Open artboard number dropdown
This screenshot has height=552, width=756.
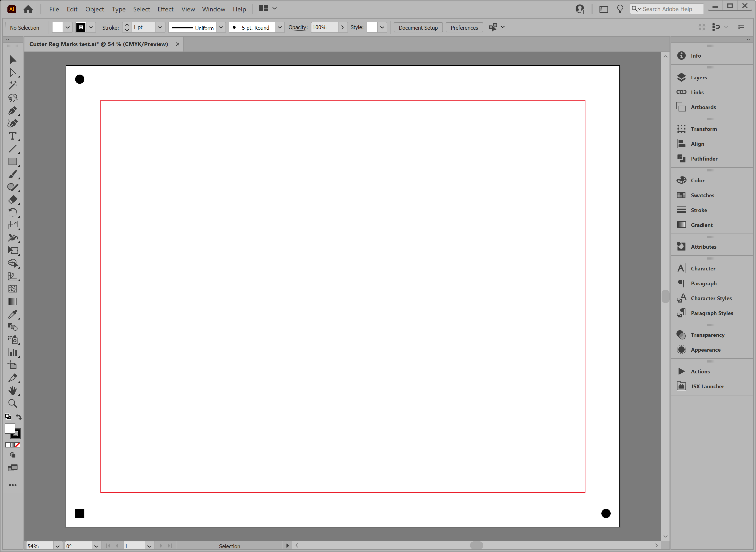149,546
